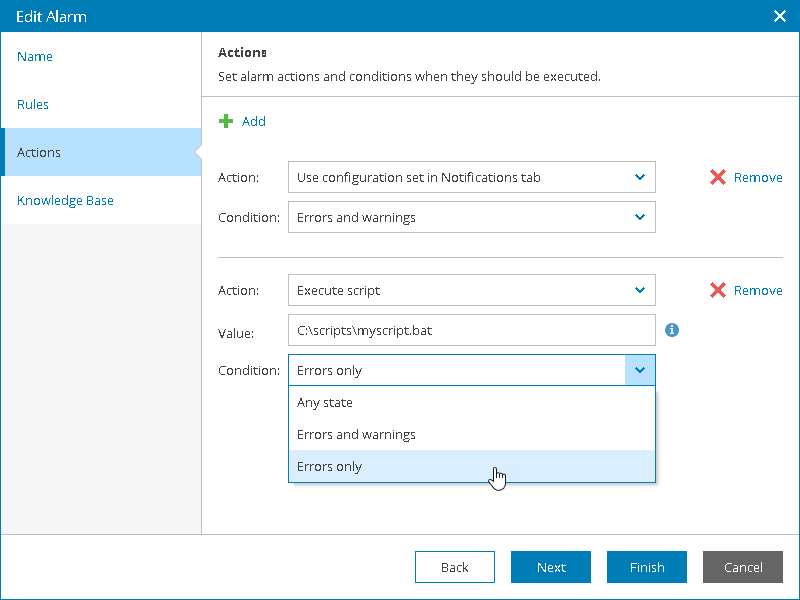800x600 pixels.
Task: Click the red X beside first action
Action: point(718,177)
